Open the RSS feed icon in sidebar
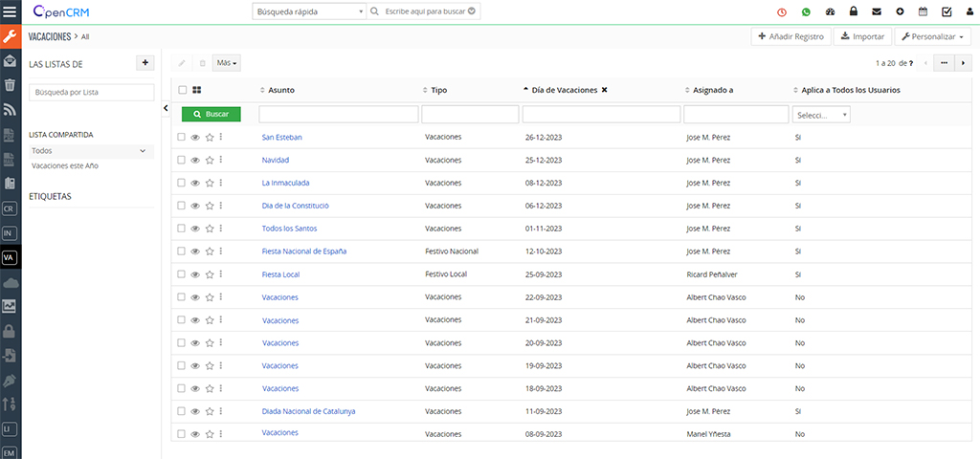The width and height of the screenshot is (980, 459). pos(10,109)
